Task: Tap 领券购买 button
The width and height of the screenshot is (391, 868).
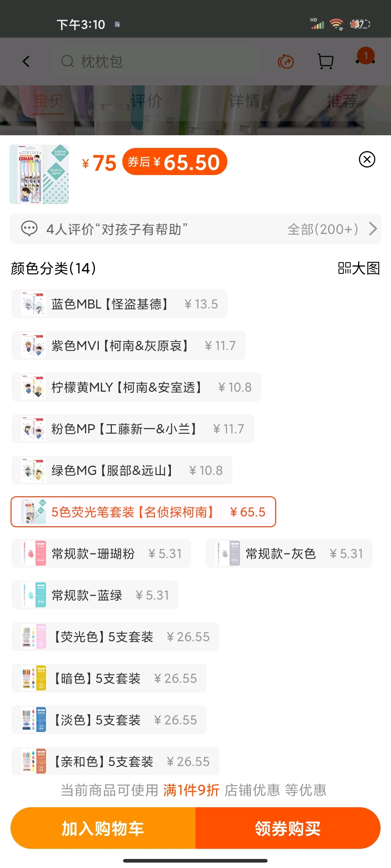Action: pyautogui.click(x=288, y=828)
